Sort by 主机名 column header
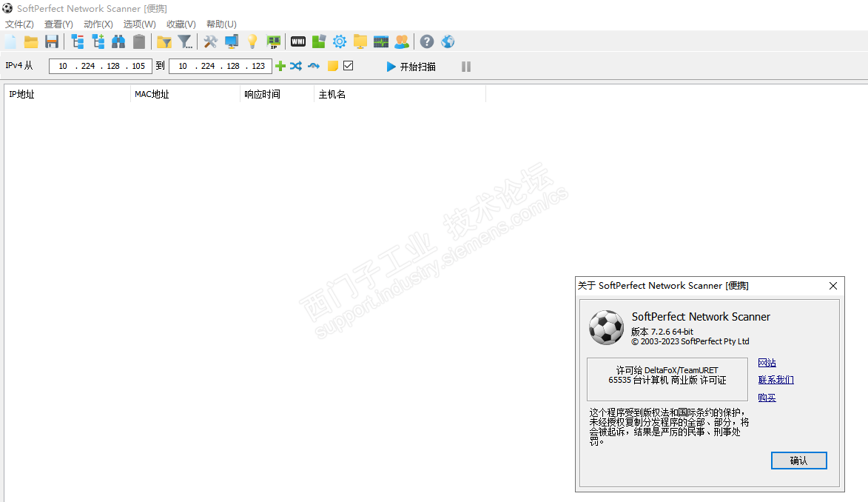 pos(400,94)
